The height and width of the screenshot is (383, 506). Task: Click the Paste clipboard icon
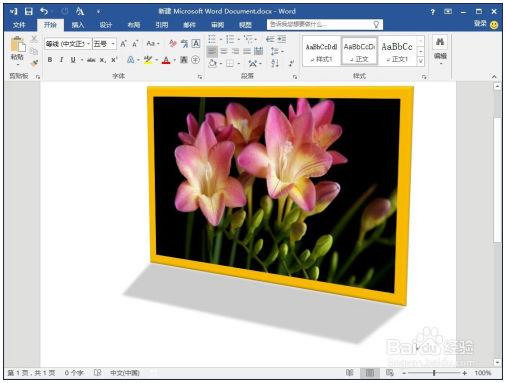pos(17,45)
